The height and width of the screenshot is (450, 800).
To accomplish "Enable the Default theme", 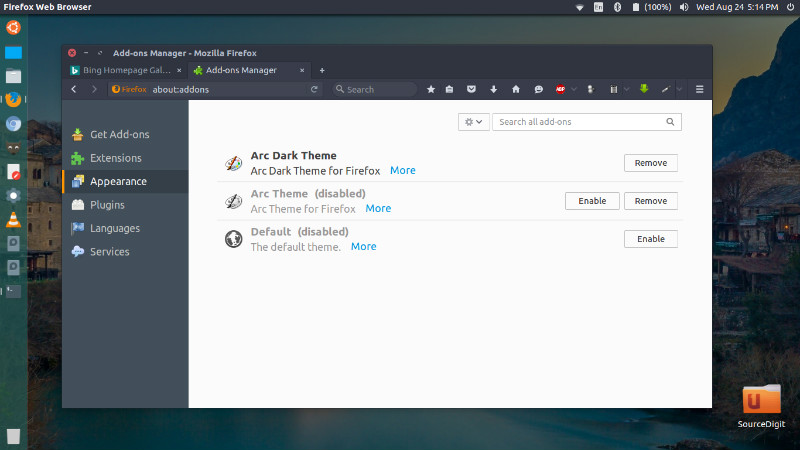I will pyautogui.click(x=651, y=239).
